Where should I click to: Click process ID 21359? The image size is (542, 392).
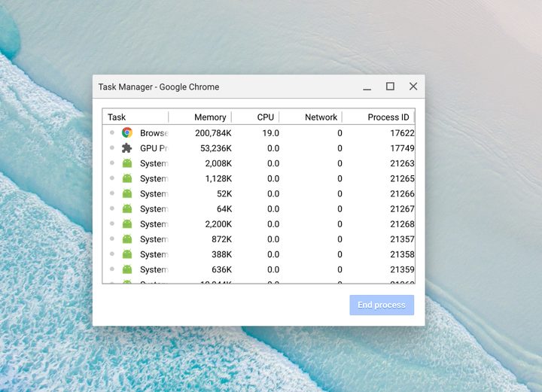(x=402, y=270)
